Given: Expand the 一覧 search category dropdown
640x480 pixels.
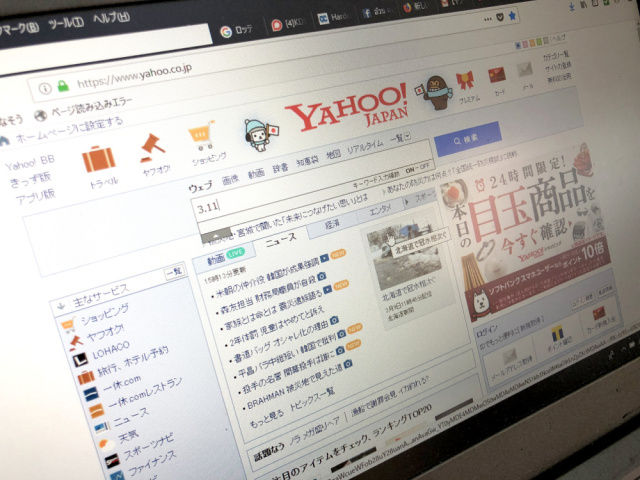Looking at the screenshot, I should pos(400,138).
